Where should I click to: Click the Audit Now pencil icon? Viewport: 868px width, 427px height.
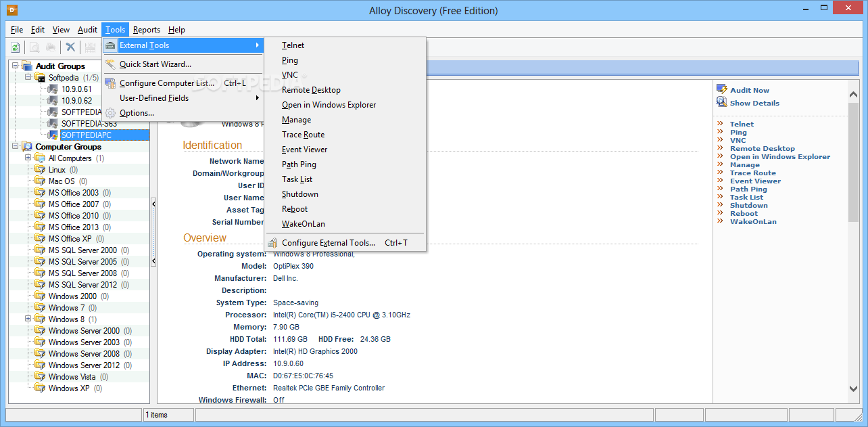pyautogui.click(x=722, y=89)
